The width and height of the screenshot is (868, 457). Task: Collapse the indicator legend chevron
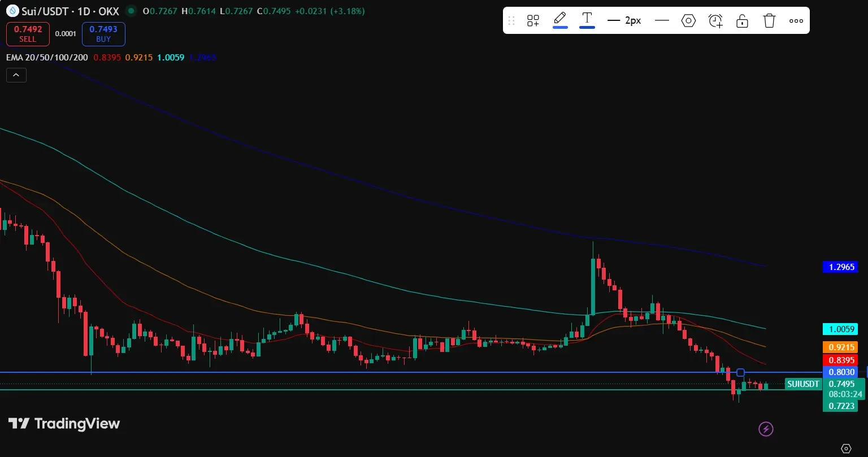(16, 75)
